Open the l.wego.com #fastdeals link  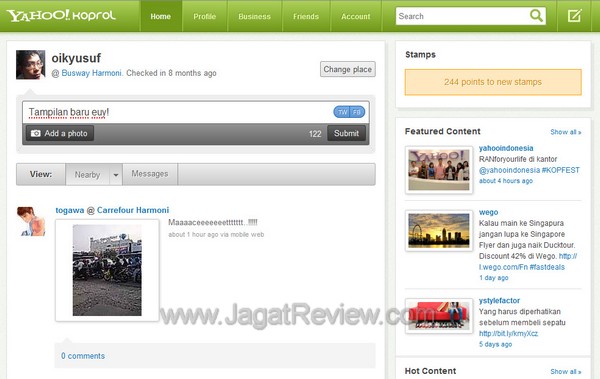point(522,267)
